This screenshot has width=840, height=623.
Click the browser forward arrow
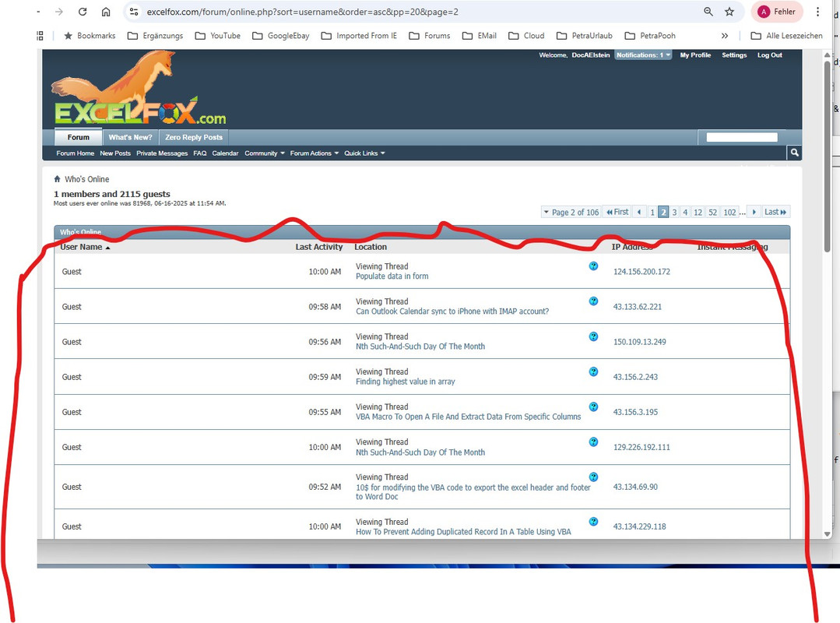[x=59, y=12]
